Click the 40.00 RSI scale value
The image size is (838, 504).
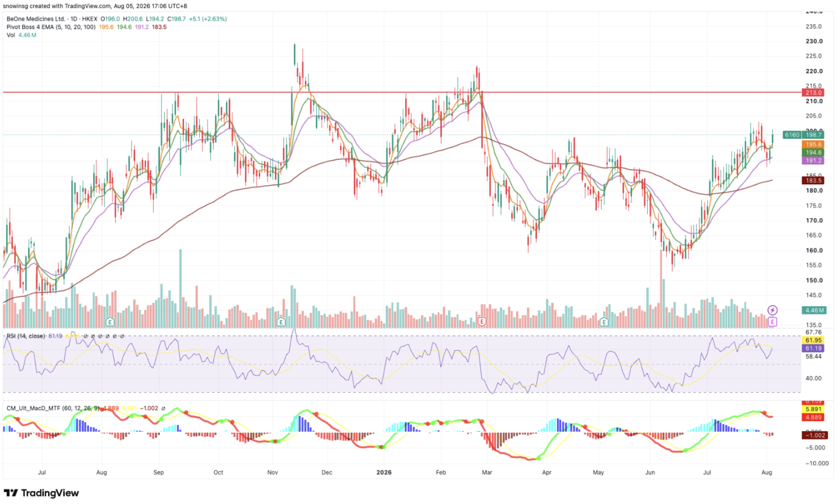click(x=813, y=378)
